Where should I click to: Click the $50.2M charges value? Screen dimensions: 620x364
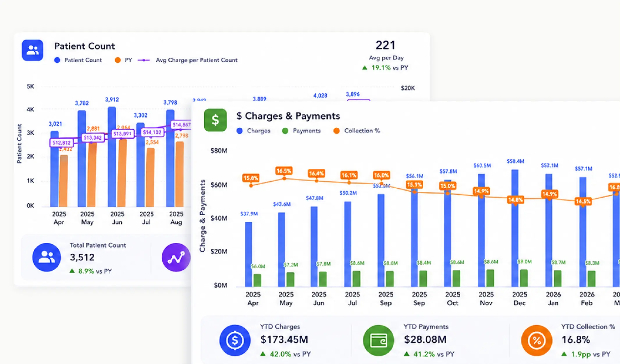click(348, 193)
